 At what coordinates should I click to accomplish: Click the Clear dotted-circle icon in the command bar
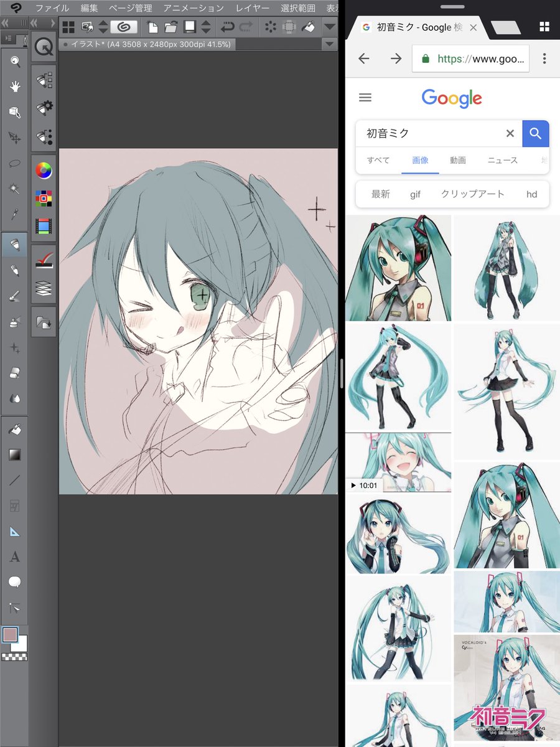tap(271, 27)
